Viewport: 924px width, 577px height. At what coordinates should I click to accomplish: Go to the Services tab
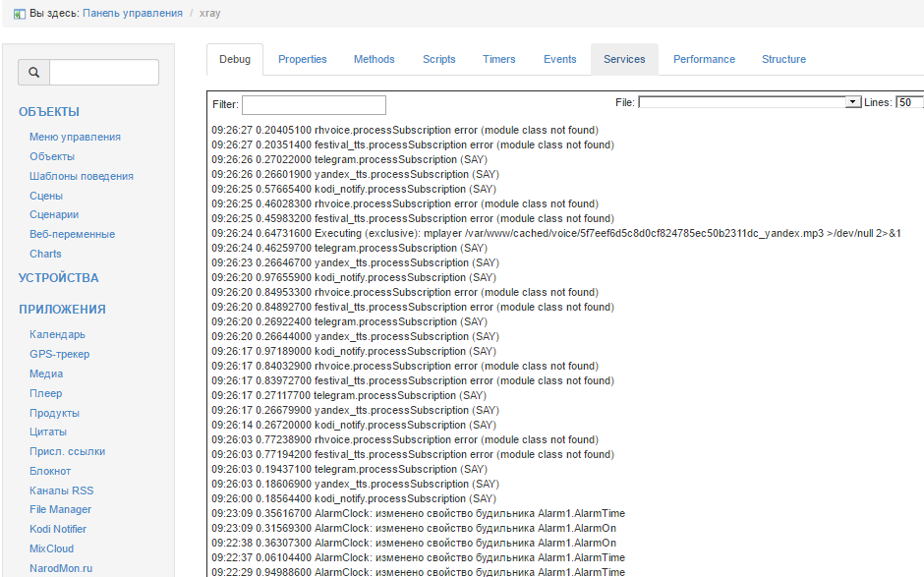(x=624, y=59)
